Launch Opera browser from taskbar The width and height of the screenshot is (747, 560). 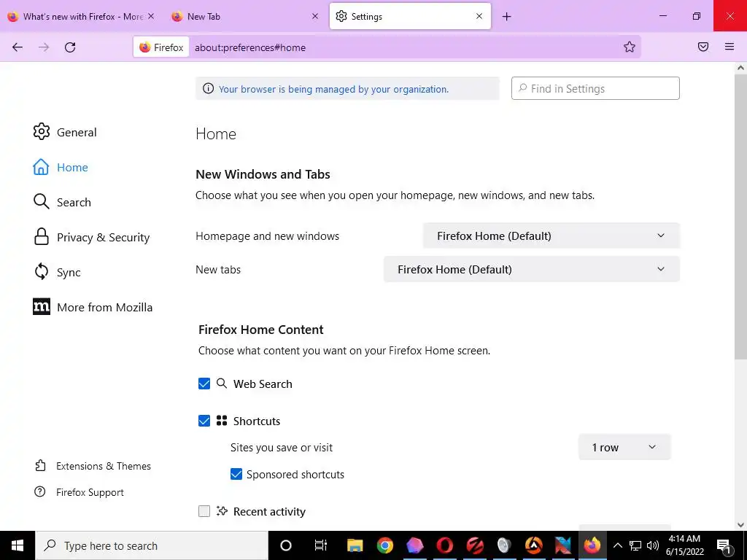pos(444,545)
